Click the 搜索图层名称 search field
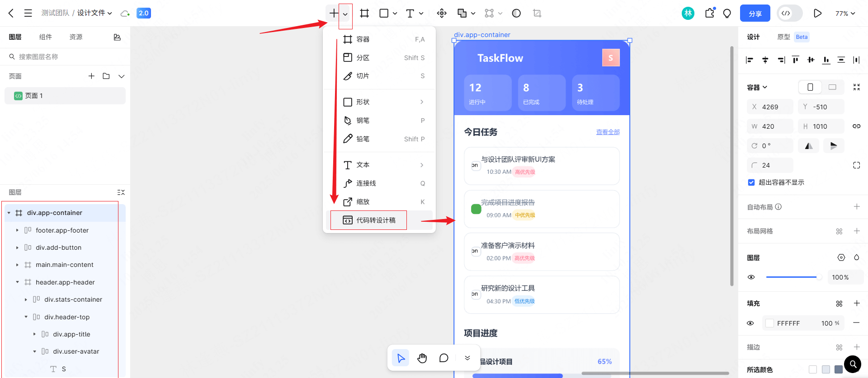The width and height of the screenshot is (868, 378). (68, 57)
